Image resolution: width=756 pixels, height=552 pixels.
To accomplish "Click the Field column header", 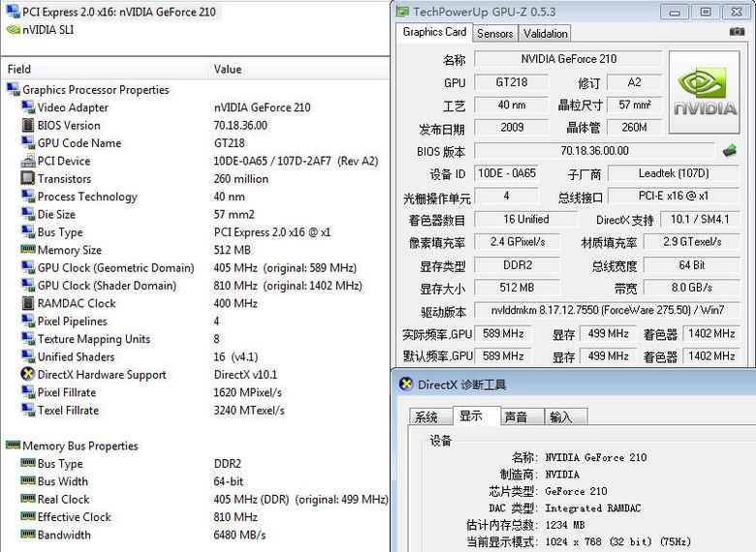I will tap(105, 69).
